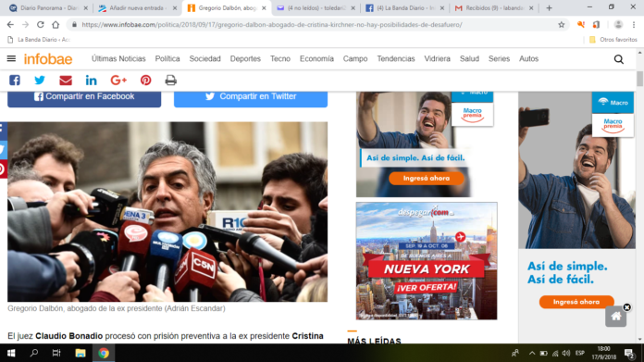Switch to La Banda Diario Facebook tab

(404, 7)
